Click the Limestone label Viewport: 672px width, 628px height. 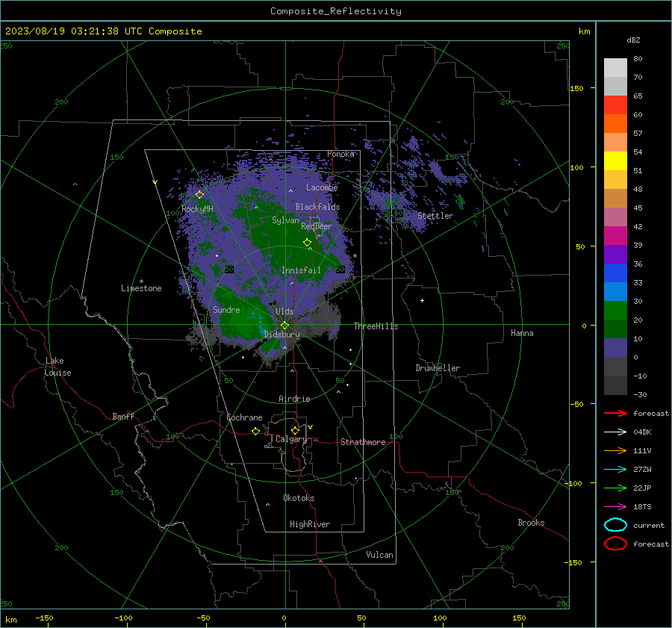click(x=141, y=288)
